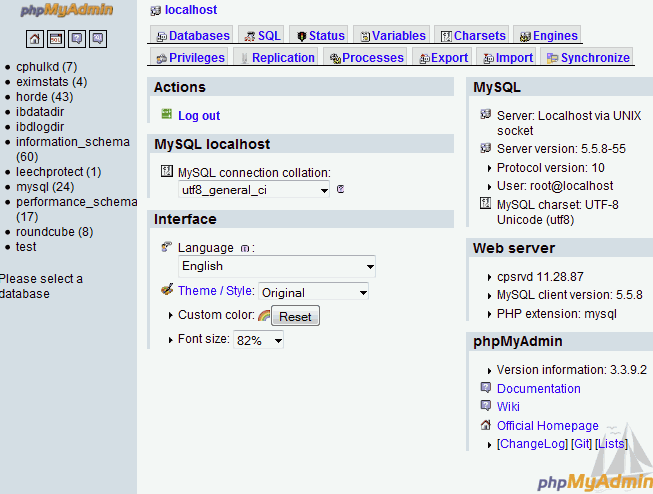Click the Reset custom color button
The width and height of the screenshot is (653, 494).
(x=295, y=316)
